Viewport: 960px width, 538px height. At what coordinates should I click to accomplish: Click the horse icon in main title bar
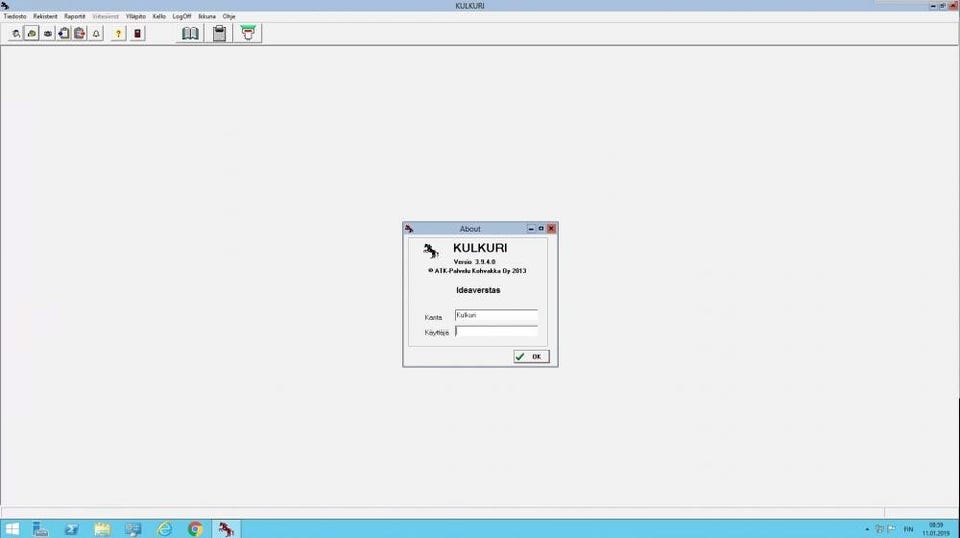[x=5, y=6]
